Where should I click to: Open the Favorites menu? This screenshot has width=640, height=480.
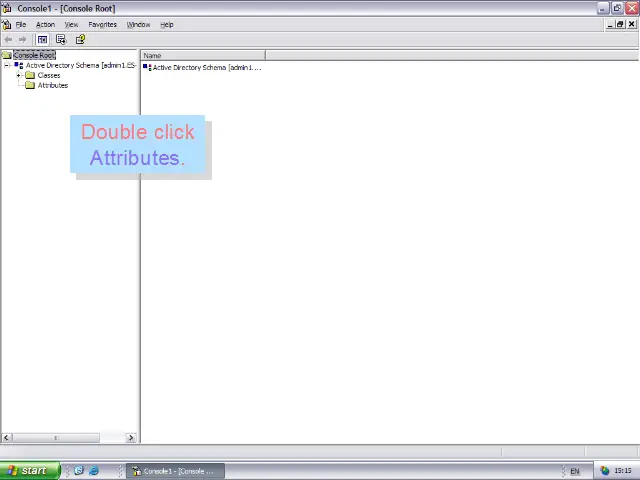pyautogui.click(x=102, y=24)
